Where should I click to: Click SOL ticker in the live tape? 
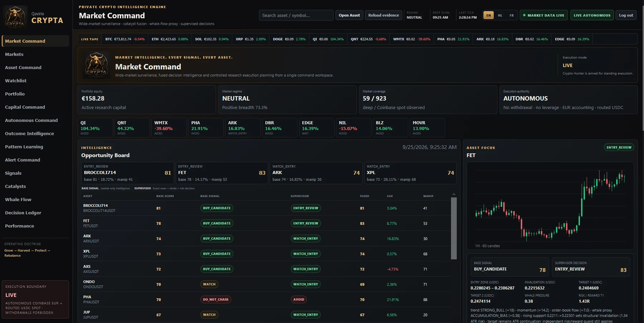pos(212,39)
